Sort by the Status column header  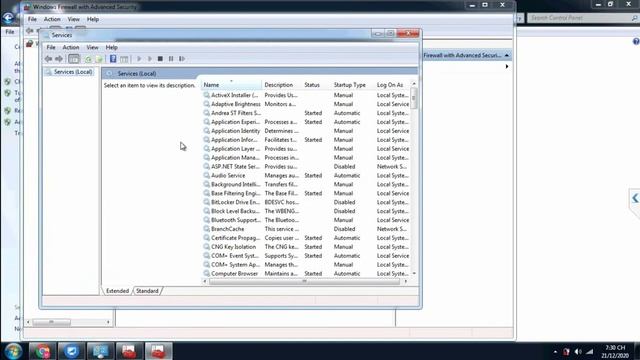(x=316, y=85)
